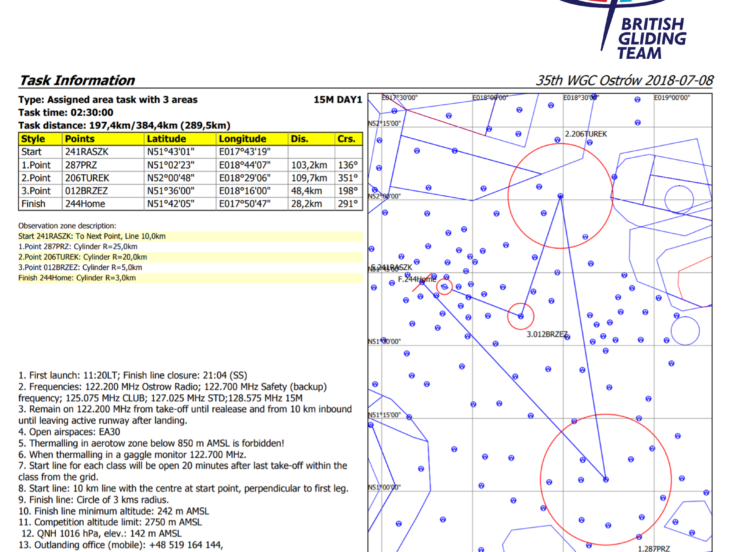Click the Longitude column header
The image size is (730, 552).
click(242, 139)
